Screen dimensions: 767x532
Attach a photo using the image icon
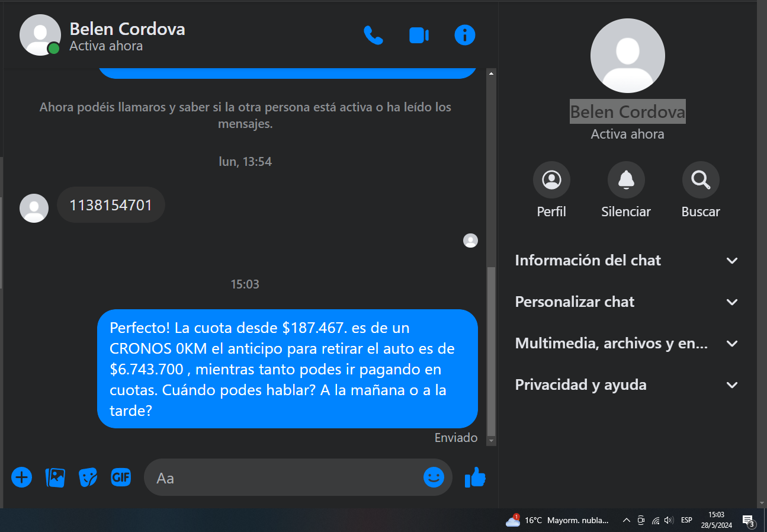(55, 477)
